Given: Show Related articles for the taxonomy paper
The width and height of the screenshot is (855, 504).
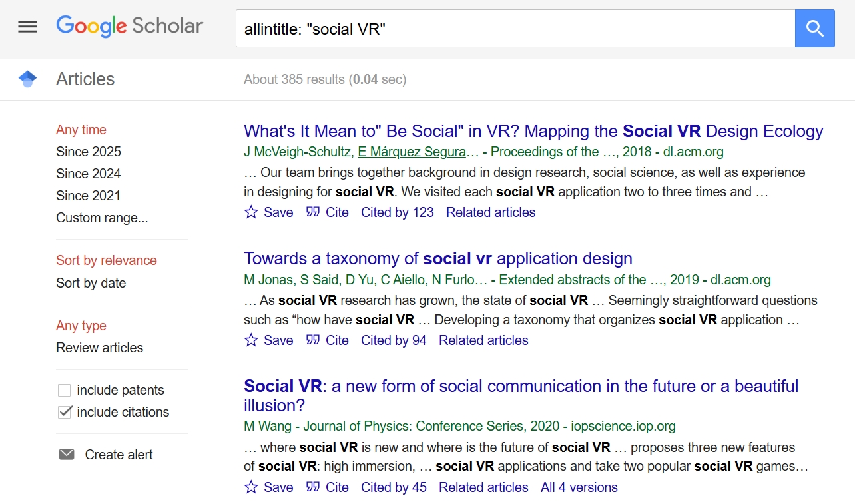Looking at the screenshot, I should click(x=483, y=340).
